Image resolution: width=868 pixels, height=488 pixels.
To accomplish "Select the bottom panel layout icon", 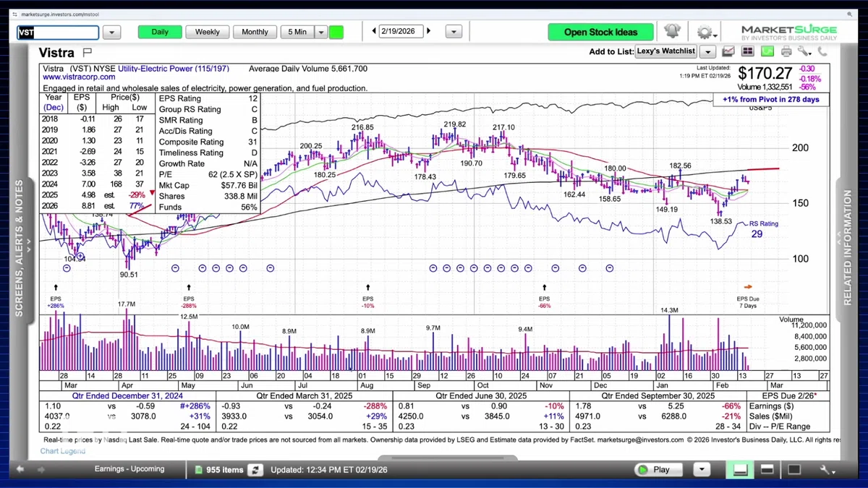I will click(740, 470).
